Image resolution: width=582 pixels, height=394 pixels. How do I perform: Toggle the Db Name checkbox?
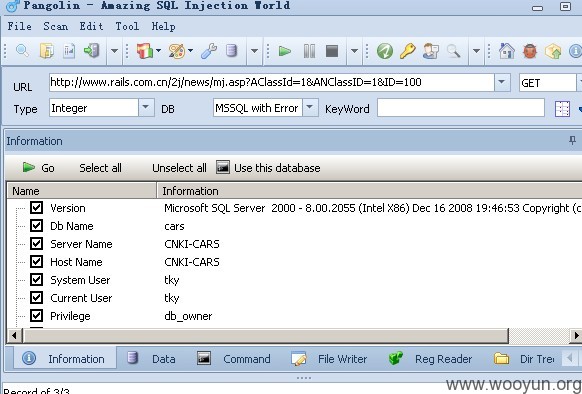coord(36,225)
